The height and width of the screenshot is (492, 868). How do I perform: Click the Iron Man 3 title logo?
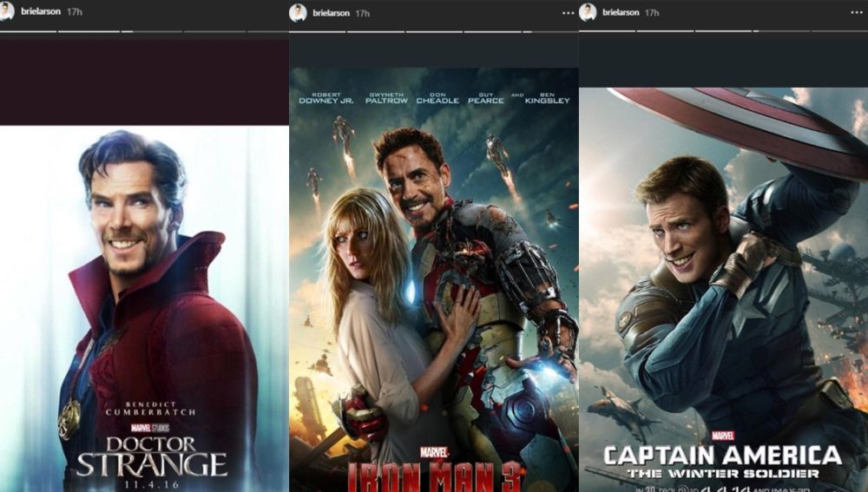433,476
